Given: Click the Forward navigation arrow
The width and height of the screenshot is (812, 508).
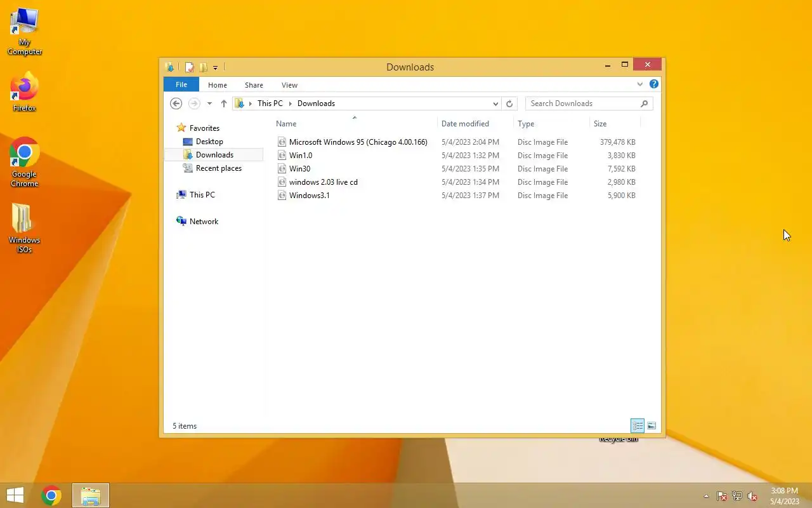Looking at the screenshot, I should click(x=195, y=104).
